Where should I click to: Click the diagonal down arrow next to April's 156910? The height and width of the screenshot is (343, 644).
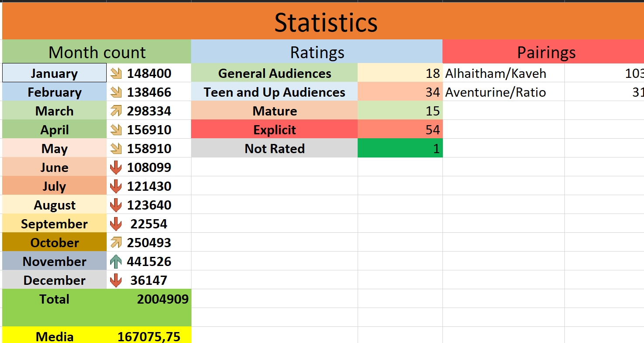tap(116, 130)
